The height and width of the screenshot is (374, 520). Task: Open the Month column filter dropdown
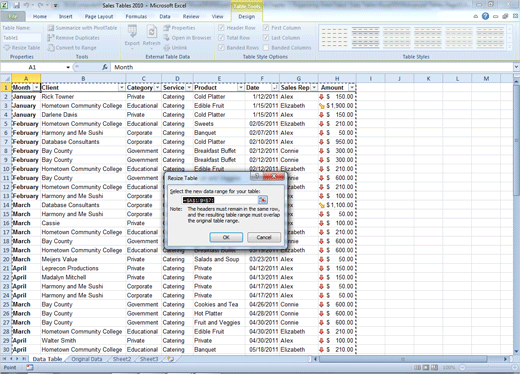(36, 88)
